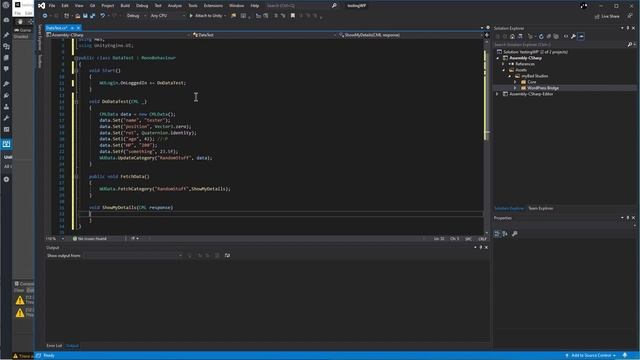
Task: Click Switch Views icon in Solution Explorer toolbar
Action: click(x=520, y=36)
